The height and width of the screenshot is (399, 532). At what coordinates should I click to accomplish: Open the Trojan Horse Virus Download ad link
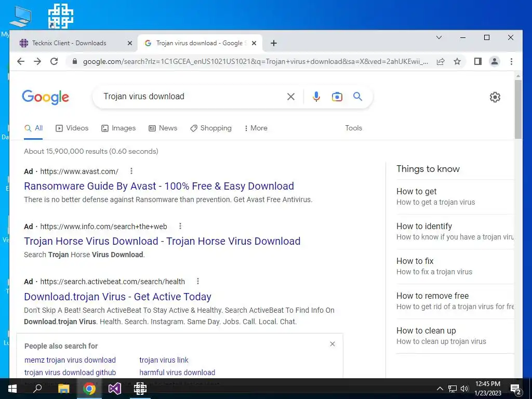pos(162,241)
